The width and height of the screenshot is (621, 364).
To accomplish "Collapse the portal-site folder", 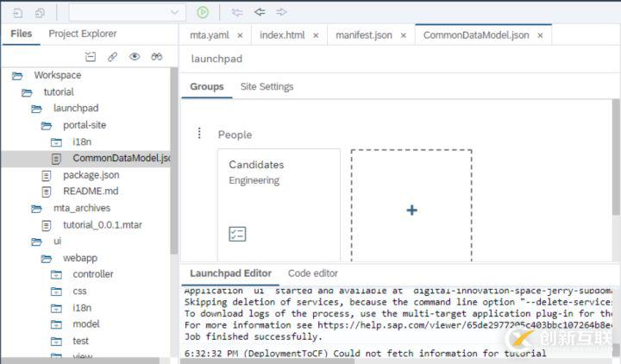I will pyautogui.click(x=47, y=126).
